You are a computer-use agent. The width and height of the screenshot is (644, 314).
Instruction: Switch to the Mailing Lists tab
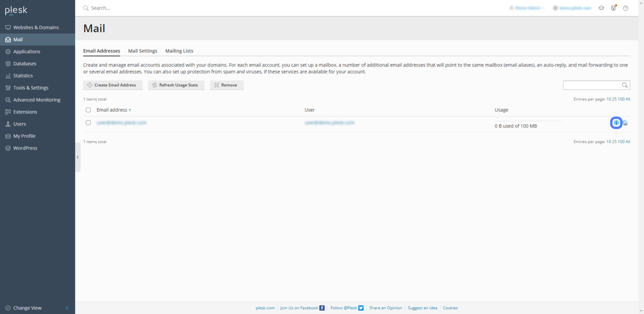click(179, 51)
